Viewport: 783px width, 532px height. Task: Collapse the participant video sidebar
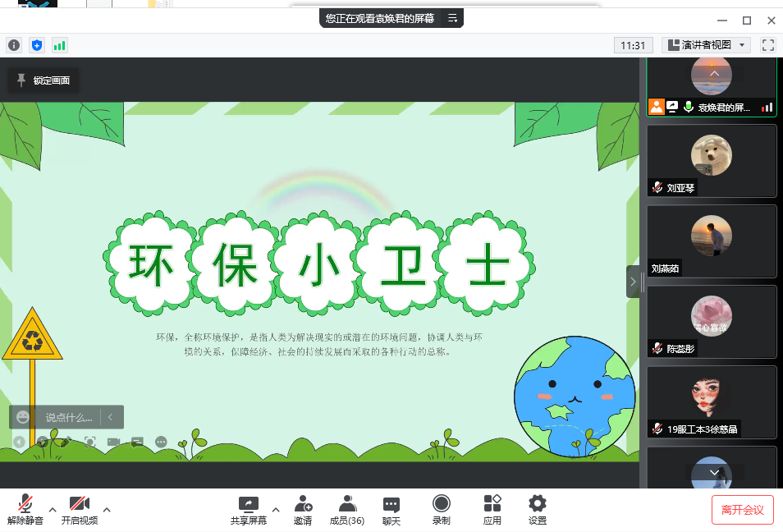[633, 282]
